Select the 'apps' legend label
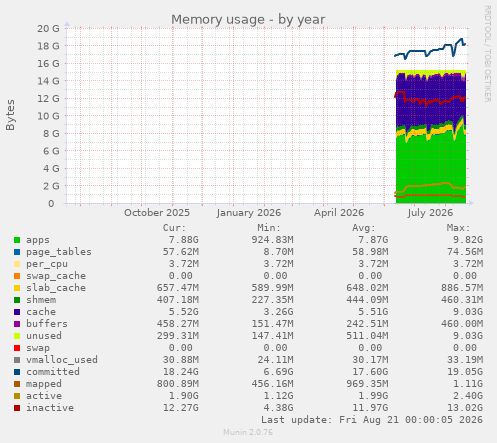Viewport: 497px width, 443px height. (38, 240)
